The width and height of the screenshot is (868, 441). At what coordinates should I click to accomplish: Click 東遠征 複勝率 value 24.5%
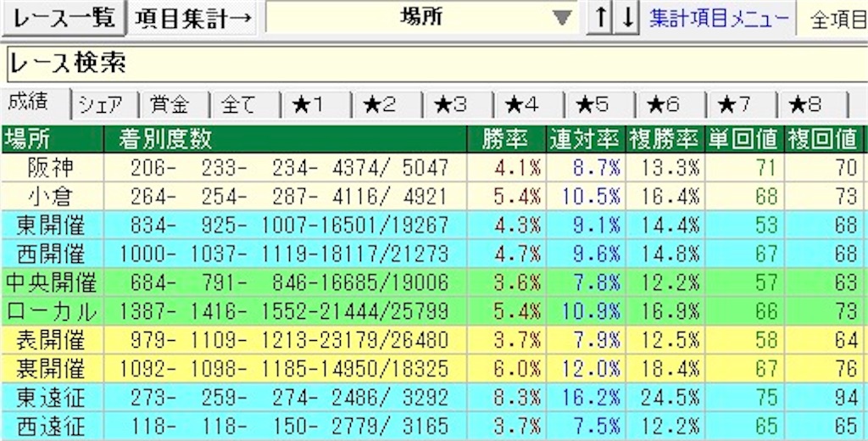[x=671, y=398]
